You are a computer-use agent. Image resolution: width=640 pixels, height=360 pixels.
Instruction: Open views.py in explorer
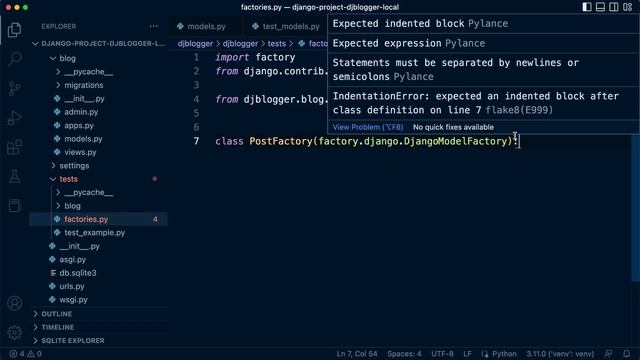tap(80, 152)
